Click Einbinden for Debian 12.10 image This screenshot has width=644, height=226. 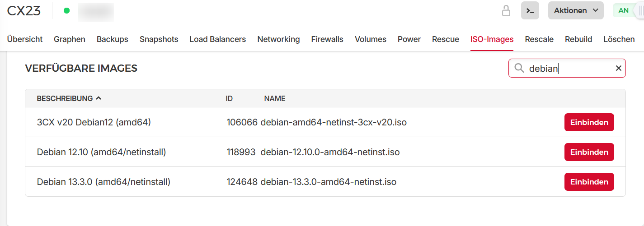pyautogui.click(x=589, y=152)
